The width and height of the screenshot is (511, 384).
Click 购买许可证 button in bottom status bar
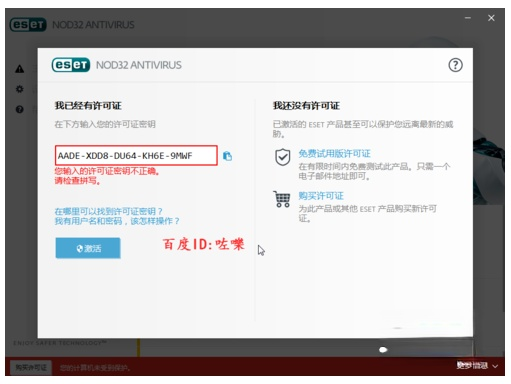[31, 367]
